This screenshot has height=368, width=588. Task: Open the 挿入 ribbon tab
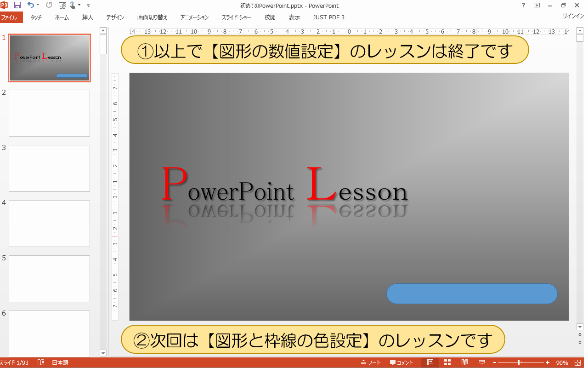coord(87,17)
